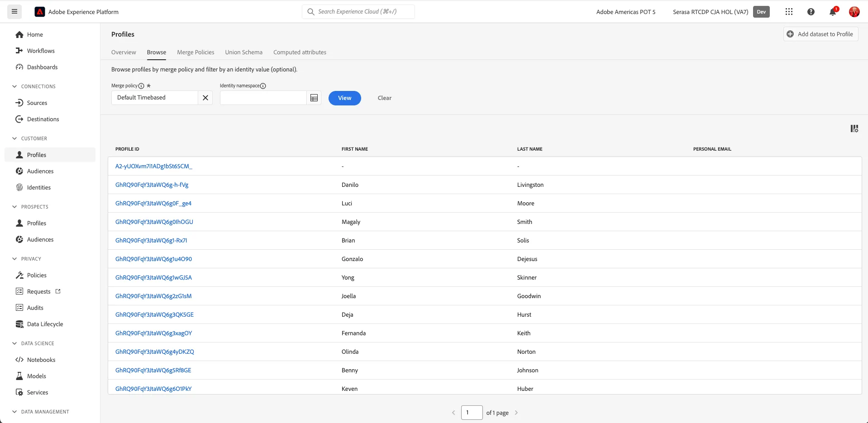
Task: Select the Browse tab
Action: pos(157,52)
